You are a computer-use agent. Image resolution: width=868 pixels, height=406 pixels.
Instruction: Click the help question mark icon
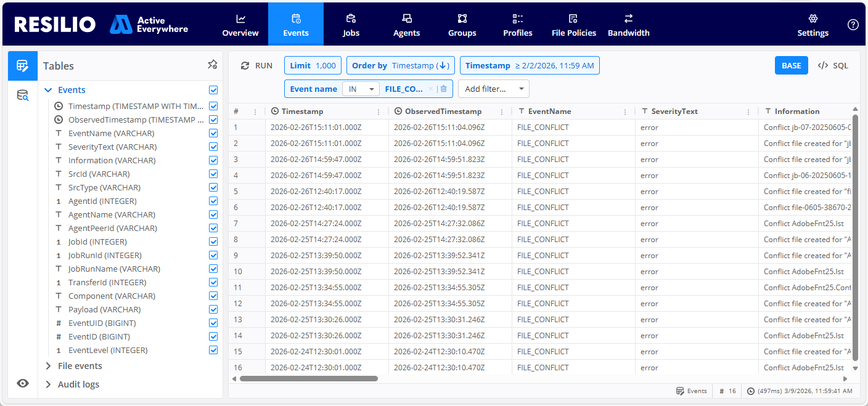click(853, 25)
